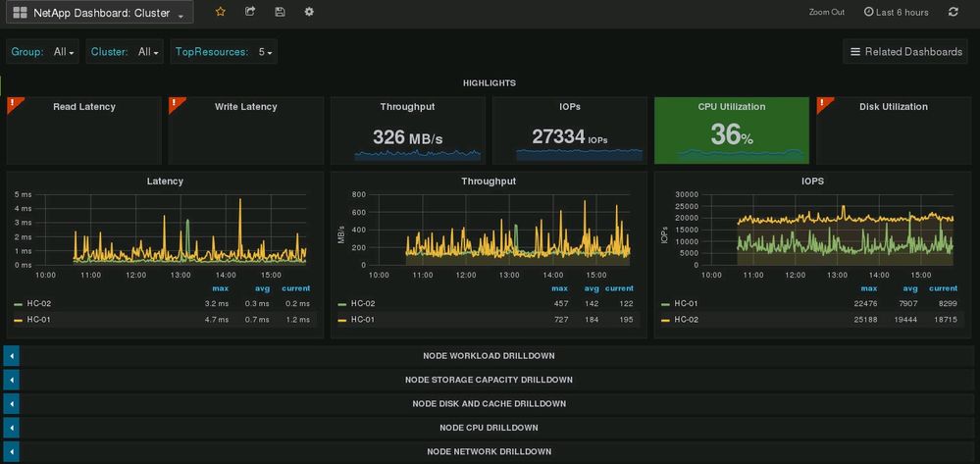Click Read Latency alert warning icon

click(x=13, y=103)
